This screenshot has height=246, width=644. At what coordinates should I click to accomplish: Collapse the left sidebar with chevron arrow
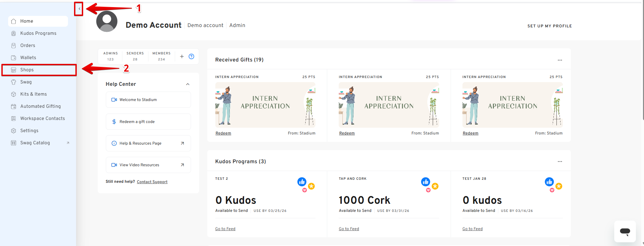pos(79,9)
